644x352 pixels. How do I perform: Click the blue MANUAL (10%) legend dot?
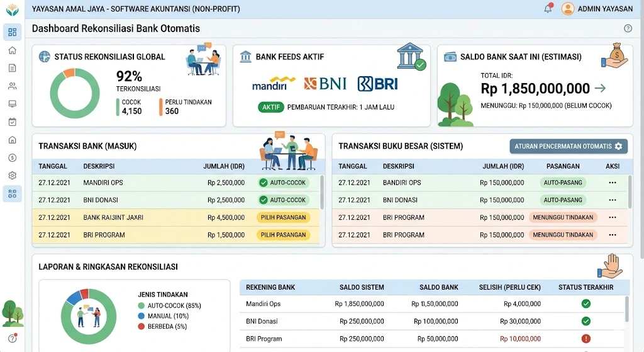click(142, 316)
